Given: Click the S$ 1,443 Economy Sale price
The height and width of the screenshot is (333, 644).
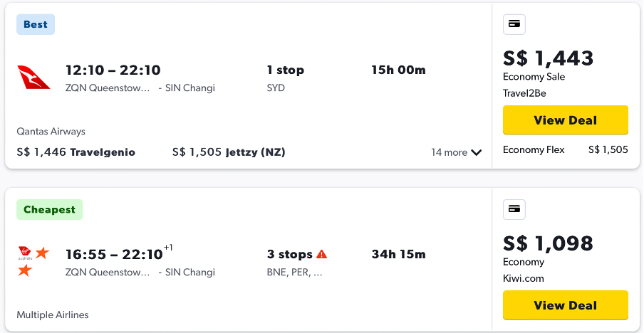Looking at the screenshot, I should pyautogui.click(x=548, y=58).
